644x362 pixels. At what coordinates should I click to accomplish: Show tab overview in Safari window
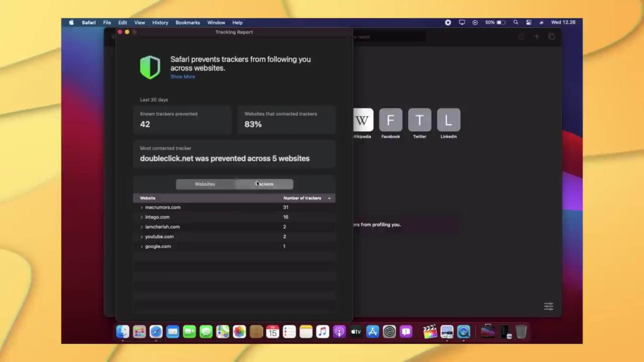click(551, 37)
